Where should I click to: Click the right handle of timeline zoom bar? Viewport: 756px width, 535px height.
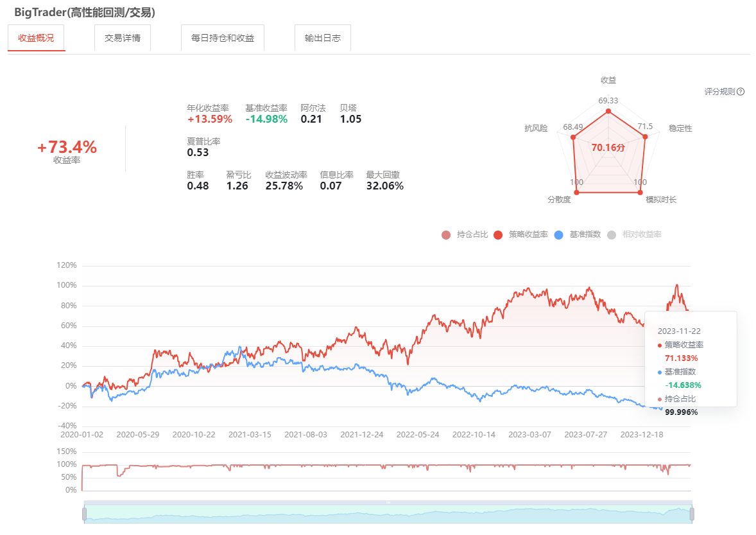coord(692,514)
